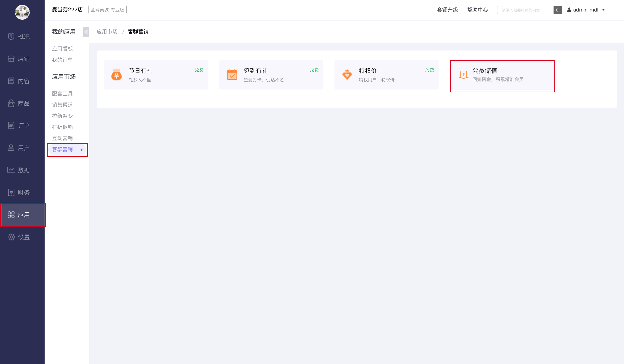The width and height of the screenshot is (624, 364).
Task: Open the 数据 chart icon in sidebar
Action: 11,170
